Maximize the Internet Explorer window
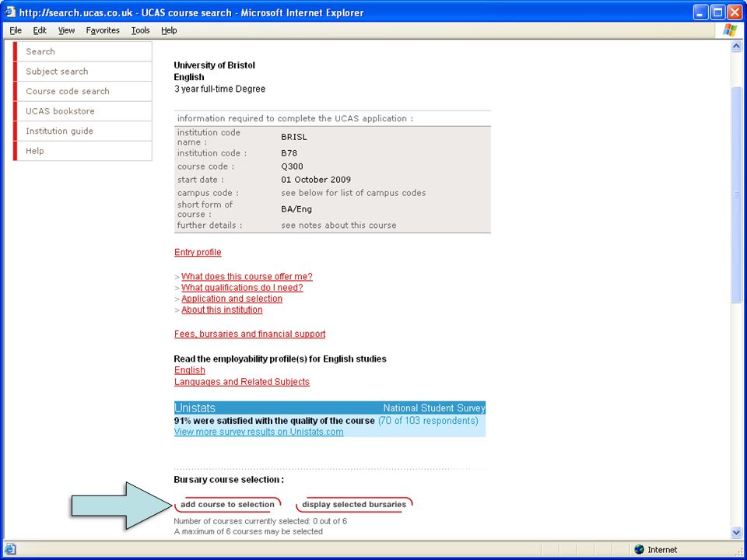 717,12
